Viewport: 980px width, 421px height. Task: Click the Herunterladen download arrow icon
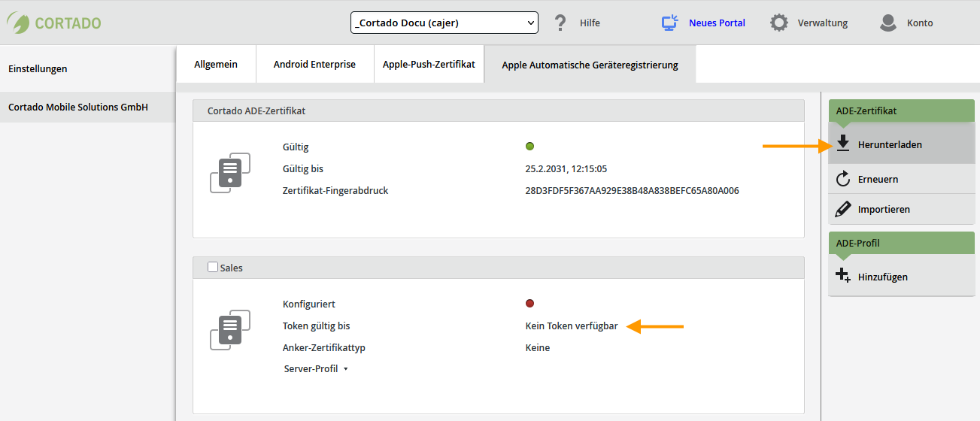(x=843, y=144)
